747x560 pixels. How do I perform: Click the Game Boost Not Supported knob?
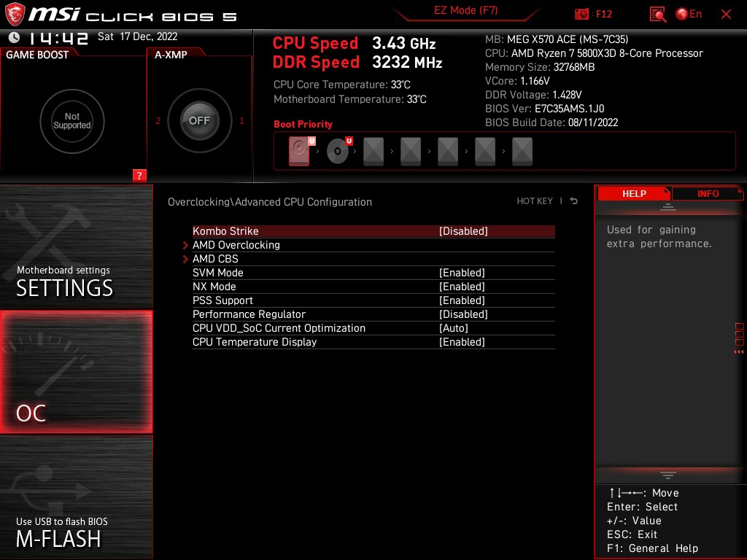72,121
